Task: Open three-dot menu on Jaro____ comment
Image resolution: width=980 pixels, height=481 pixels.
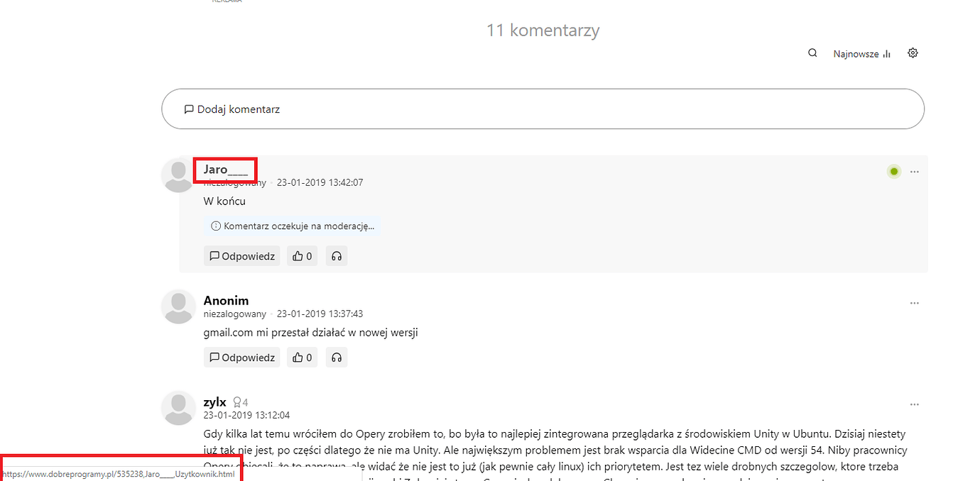Action: coord(915,172)
